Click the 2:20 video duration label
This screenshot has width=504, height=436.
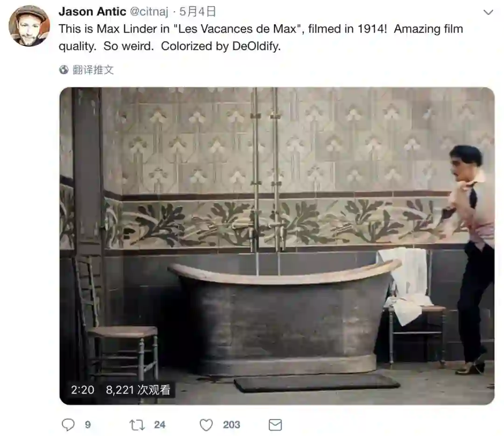click(83, 390)
